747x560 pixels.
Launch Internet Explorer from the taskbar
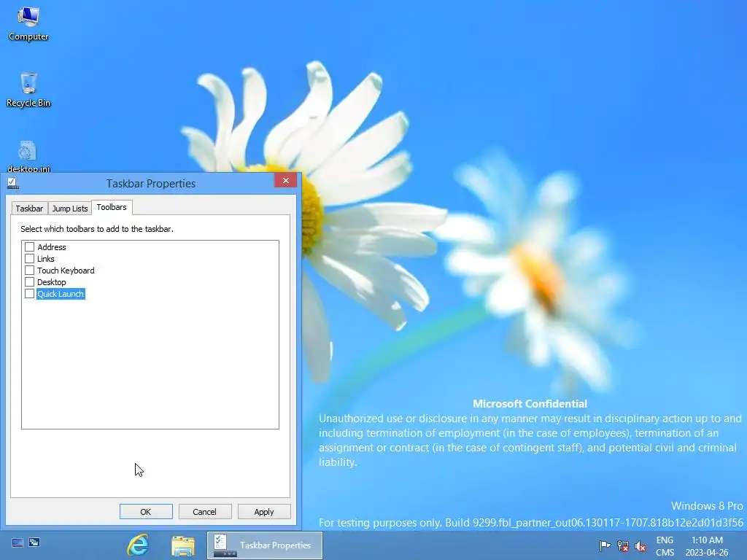[x=138, y=545]
